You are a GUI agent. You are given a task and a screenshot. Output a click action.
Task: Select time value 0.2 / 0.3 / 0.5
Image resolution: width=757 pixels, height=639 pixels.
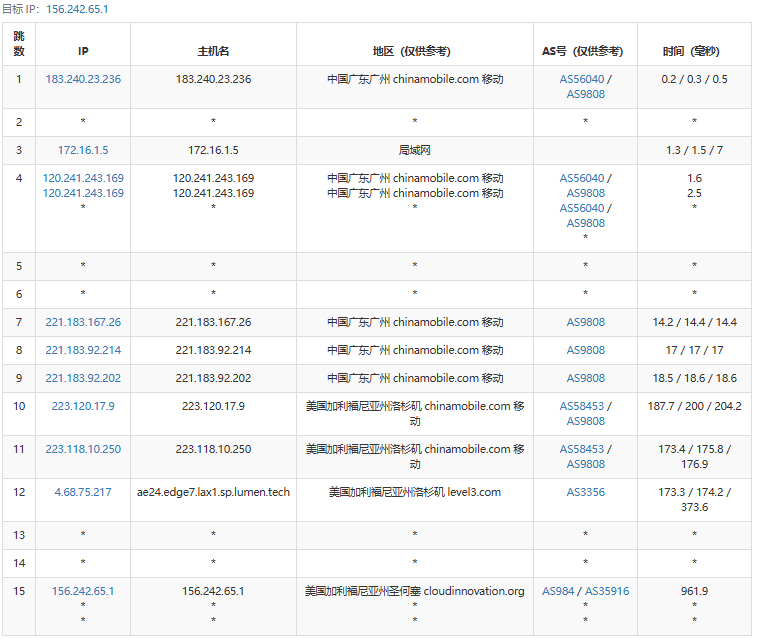[x=694, y=79]
